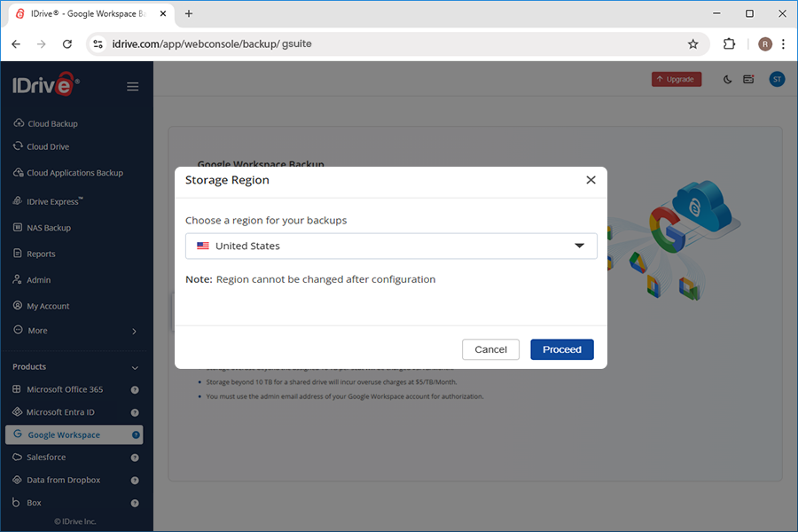Open a new browser tab

click(189, 14)
